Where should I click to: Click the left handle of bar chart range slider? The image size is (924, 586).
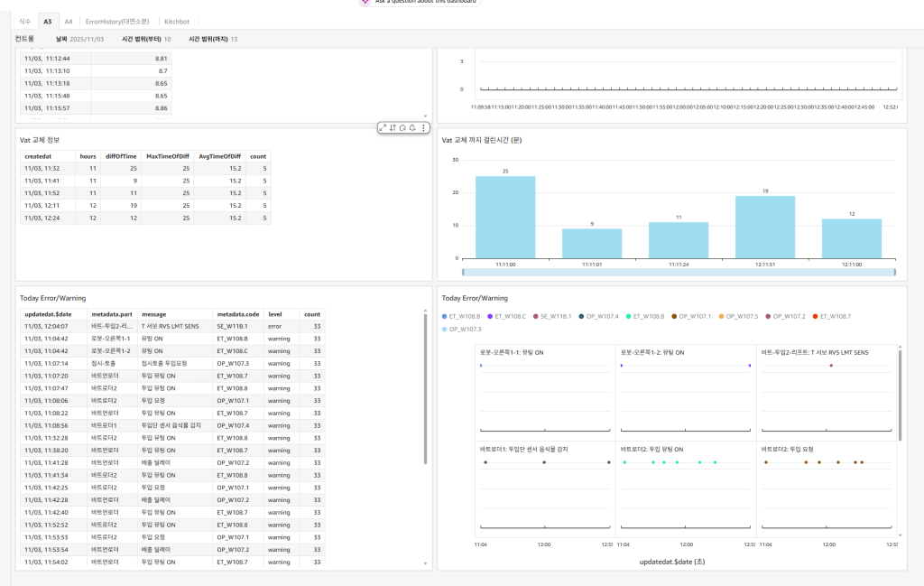tap(463, 271)
